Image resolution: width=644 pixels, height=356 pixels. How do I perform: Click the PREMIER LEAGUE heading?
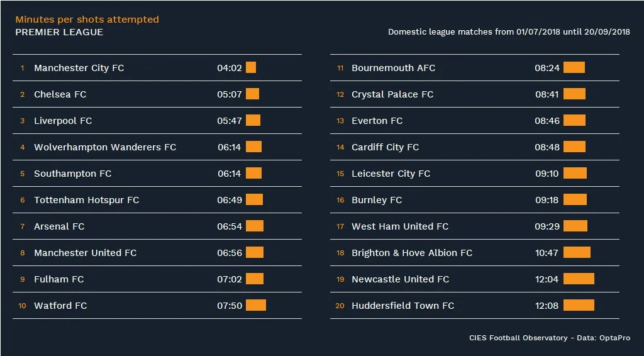click(59, 32)
